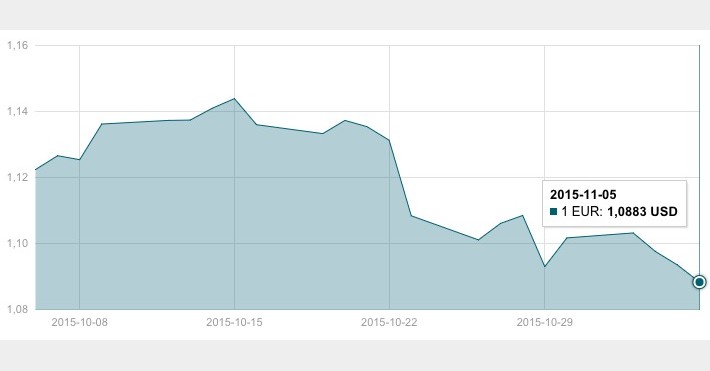Click the leftmost starting point of the line
Viewport: 710px width, 371px height.
pyautogui.click(x=36, y=169)
